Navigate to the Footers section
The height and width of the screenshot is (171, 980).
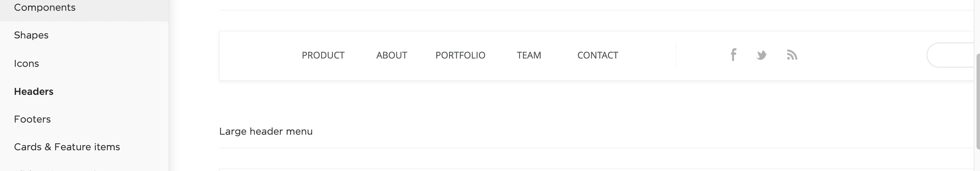pyautogui.click(x=32, y=119)
